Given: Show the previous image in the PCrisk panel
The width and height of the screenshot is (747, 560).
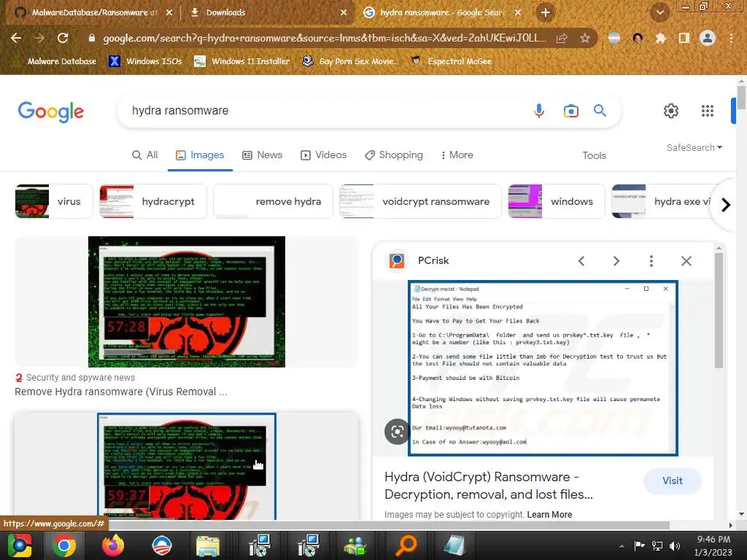Looking at the screenshot, I should [x=581, y=261].
